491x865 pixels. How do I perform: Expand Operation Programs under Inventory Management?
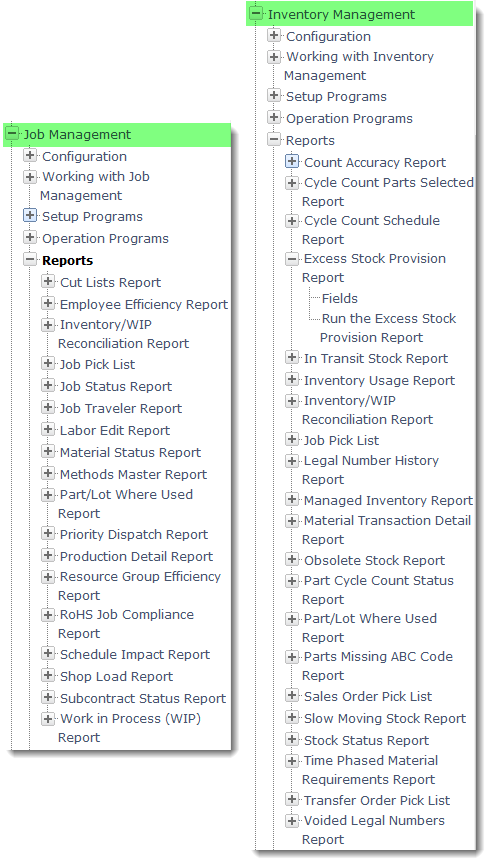[x=274, y=118]
